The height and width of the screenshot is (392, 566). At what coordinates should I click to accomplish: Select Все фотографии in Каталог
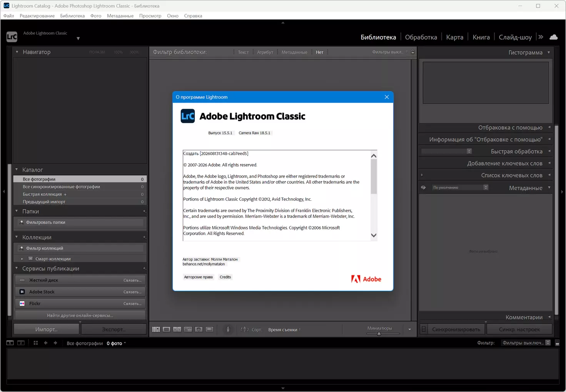80,179
